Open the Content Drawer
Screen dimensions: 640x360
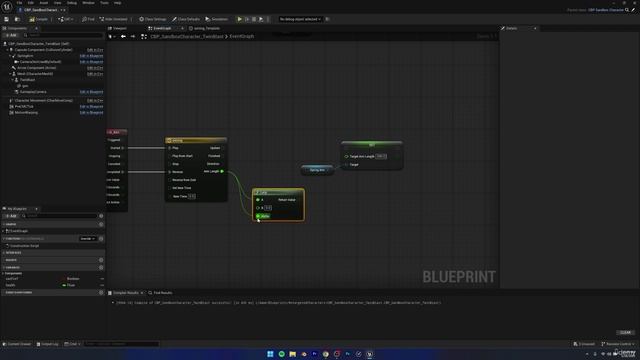click(17, 344)
